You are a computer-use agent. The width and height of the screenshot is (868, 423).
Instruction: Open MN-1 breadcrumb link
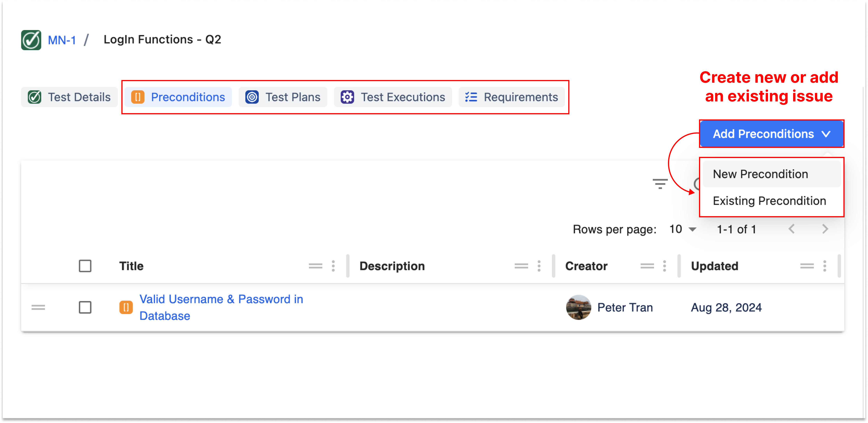[x=62, y=40]
